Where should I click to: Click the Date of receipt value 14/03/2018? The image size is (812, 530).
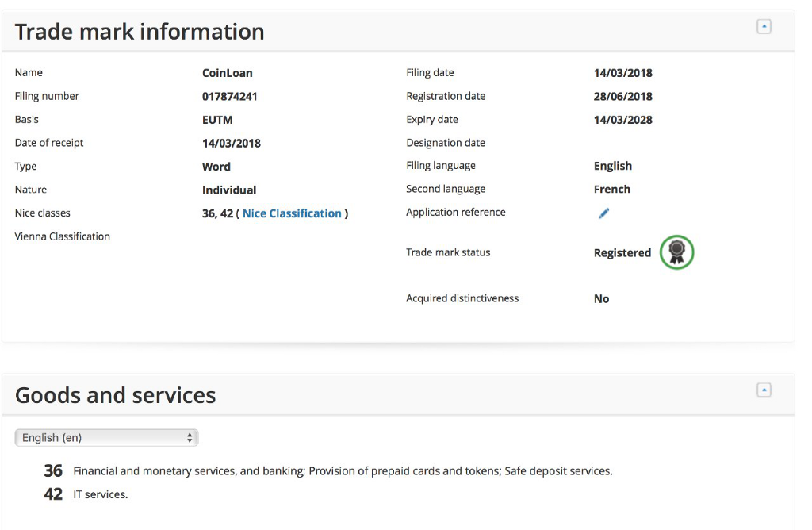(x=232, y=144)
